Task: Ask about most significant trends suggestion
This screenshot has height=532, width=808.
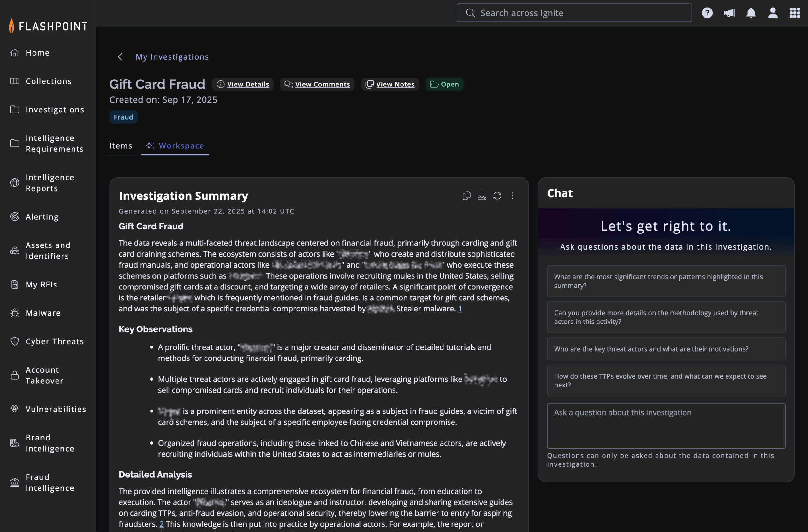Action: pyautogui.click(x=666, y=281)
